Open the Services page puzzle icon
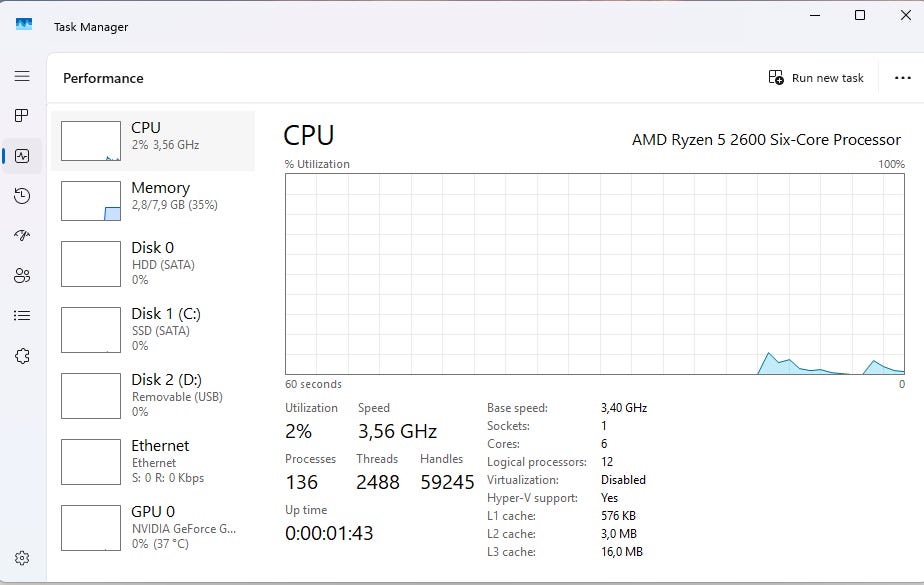 pos(22,356)
